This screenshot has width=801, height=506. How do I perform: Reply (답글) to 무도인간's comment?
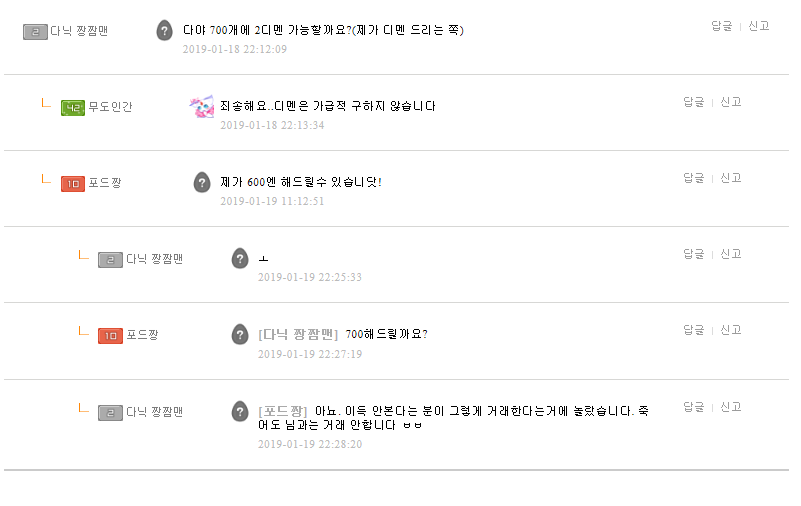(x=693, y=102)
